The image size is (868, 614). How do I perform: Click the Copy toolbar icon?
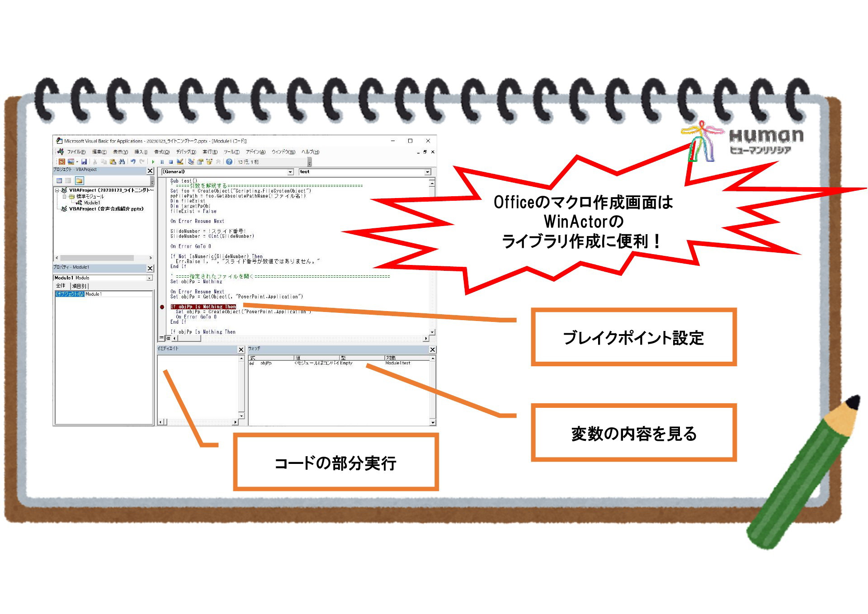point(104,161)
